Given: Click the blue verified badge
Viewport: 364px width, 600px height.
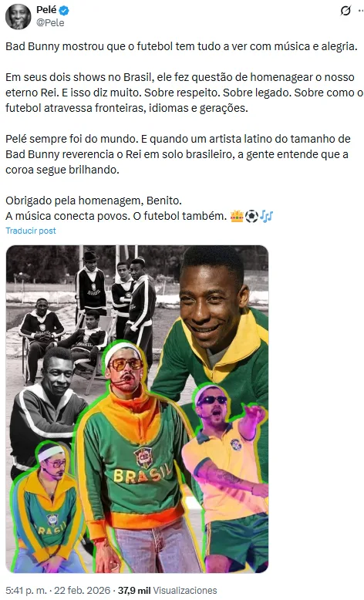Looking at the screenshot, I should coord(64,11).
